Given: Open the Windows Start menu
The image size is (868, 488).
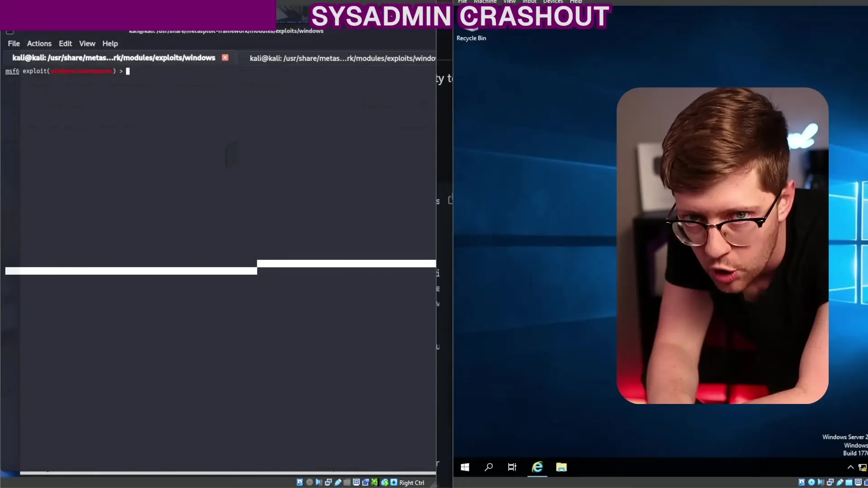Looking at the screenshot, I should coord(465,467).
